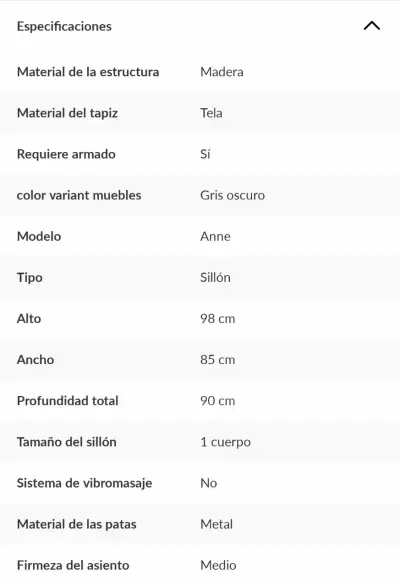Click the Especificaciones heading
Screen dimensions: 400x586
64,26
